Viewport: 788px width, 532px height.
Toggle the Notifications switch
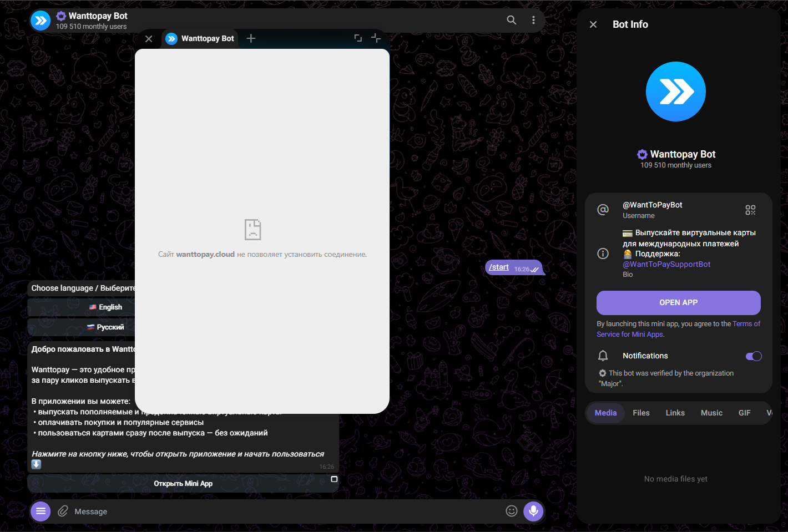pos(754,356)
